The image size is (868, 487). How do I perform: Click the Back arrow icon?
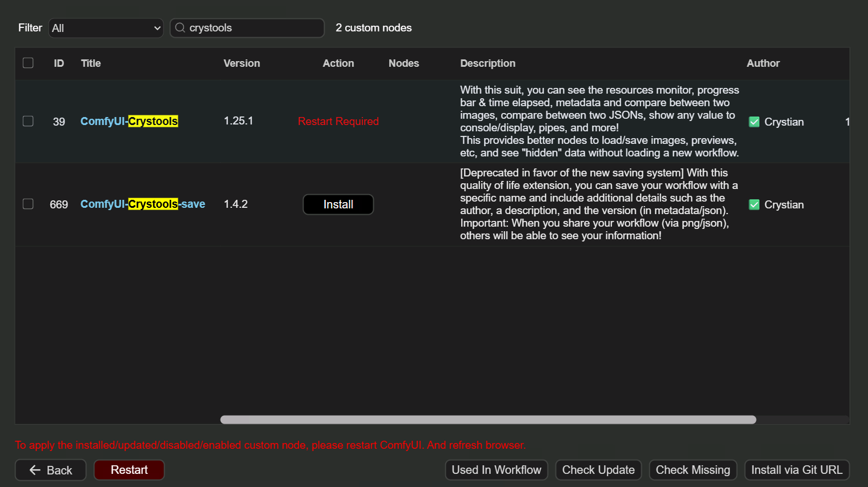point(35,470)
